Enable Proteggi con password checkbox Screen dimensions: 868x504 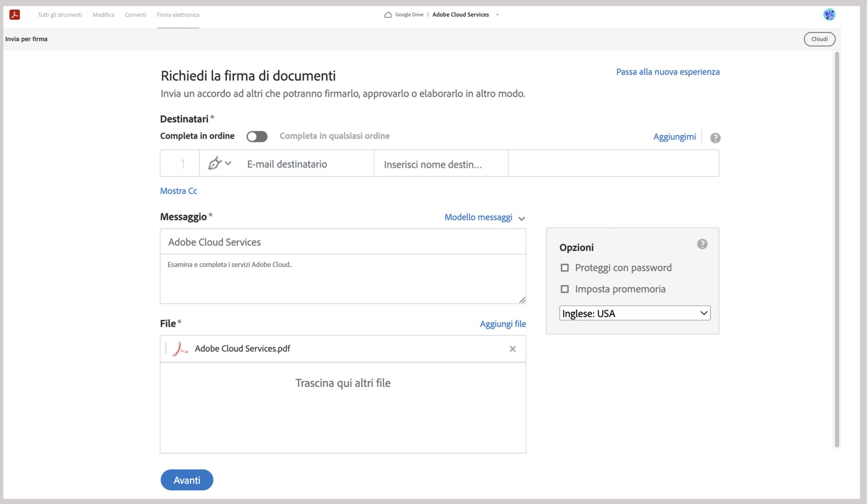point(565,268)
